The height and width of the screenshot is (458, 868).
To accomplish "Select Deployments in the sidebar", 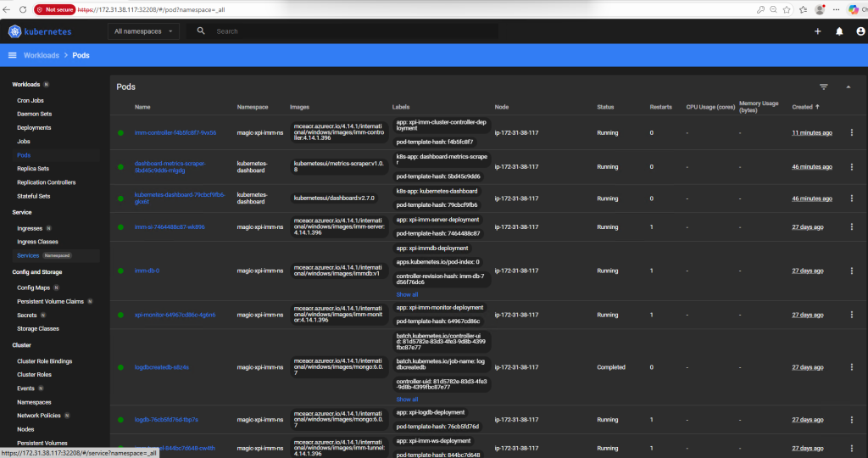I will (x=34, y=127).
